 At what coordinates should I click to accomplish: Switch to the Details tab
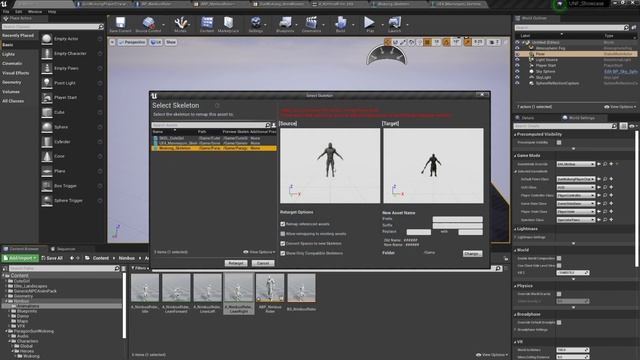coord(528,118)
